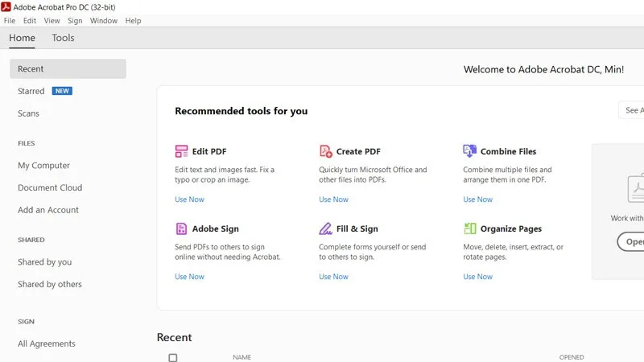Select Recent in the sidebar

coord(68,68)
